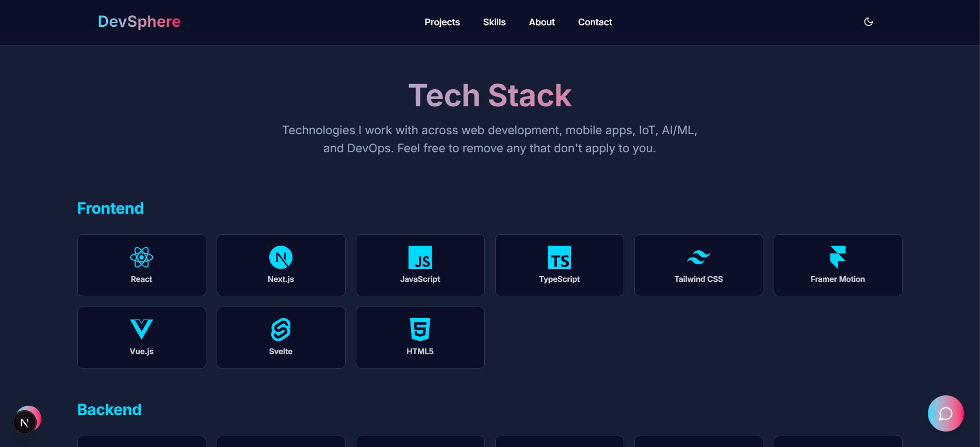Viewport: 980px width, 447px height.
Task: Select the TypeScript label text
Action: point(559,279)
